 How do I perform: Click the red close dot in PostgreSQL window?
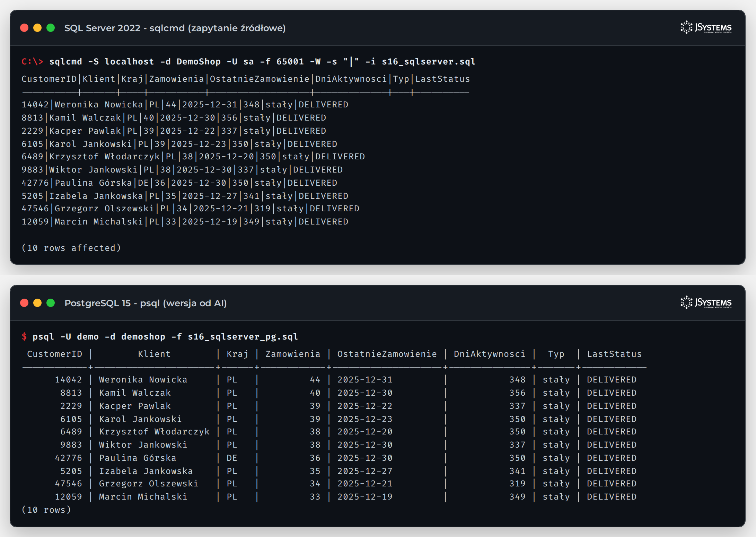(x=24, y=303)
